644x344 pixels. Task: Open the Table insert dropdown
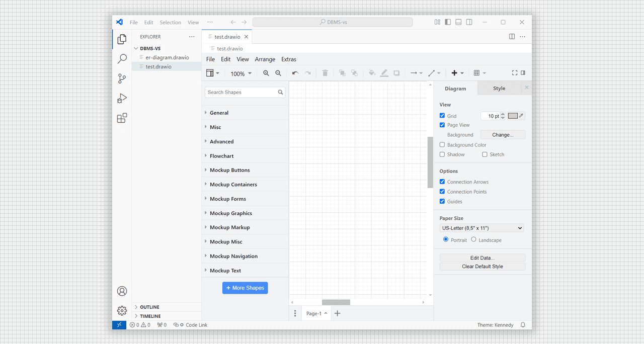[480, 73]
